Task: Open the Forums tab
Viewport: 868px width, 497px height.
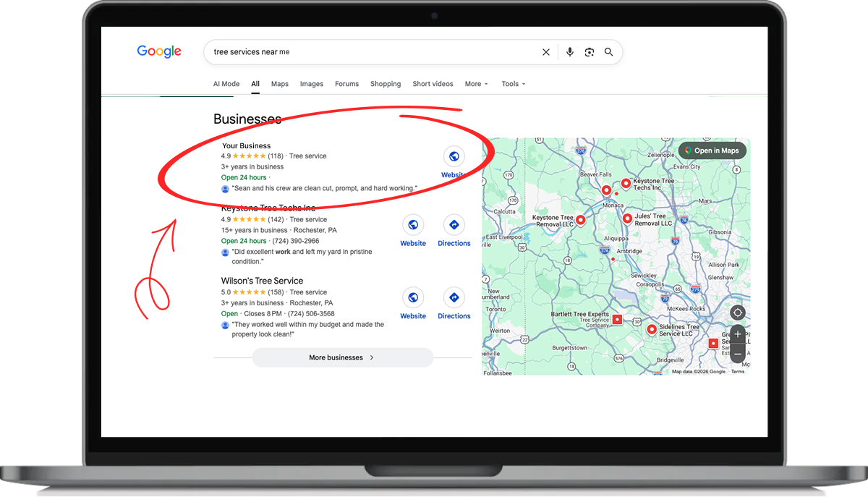Action: 347,84
